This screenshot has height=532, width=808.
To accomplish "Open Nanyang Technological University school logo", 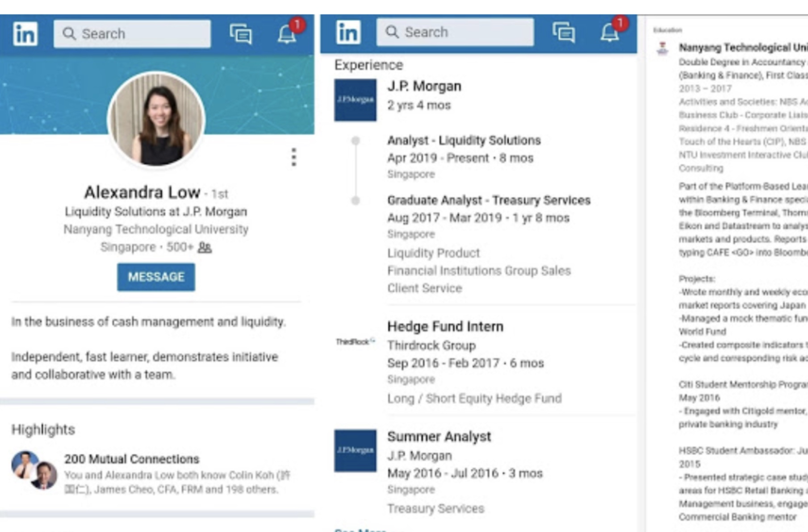I will tap(662, 48).
